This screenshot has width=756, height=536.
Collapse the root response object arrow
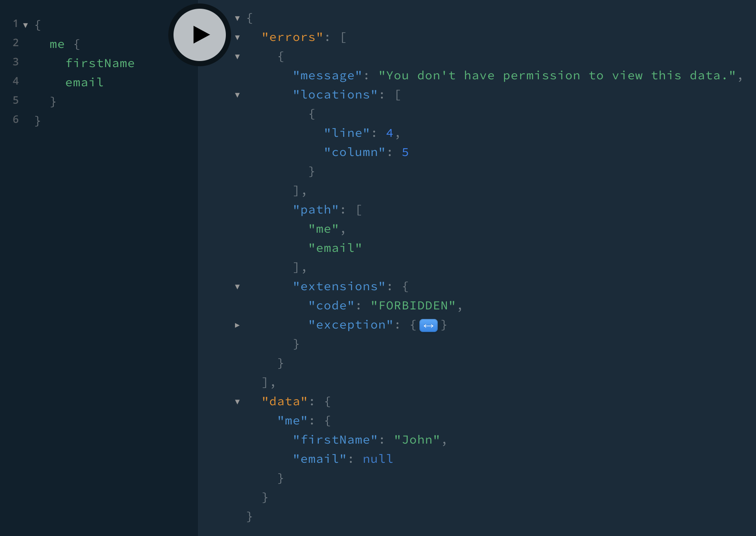tap(237, 18)
